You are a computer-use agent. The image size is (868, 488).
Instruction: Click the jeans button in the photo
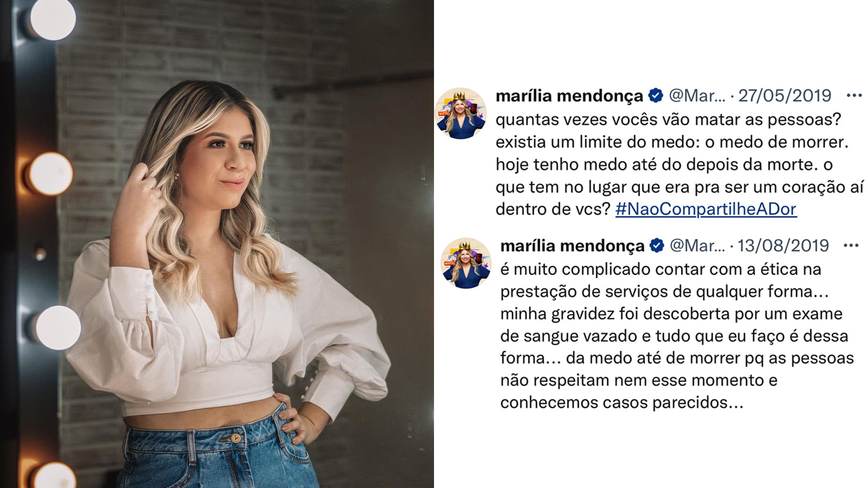tap(235, 438)
